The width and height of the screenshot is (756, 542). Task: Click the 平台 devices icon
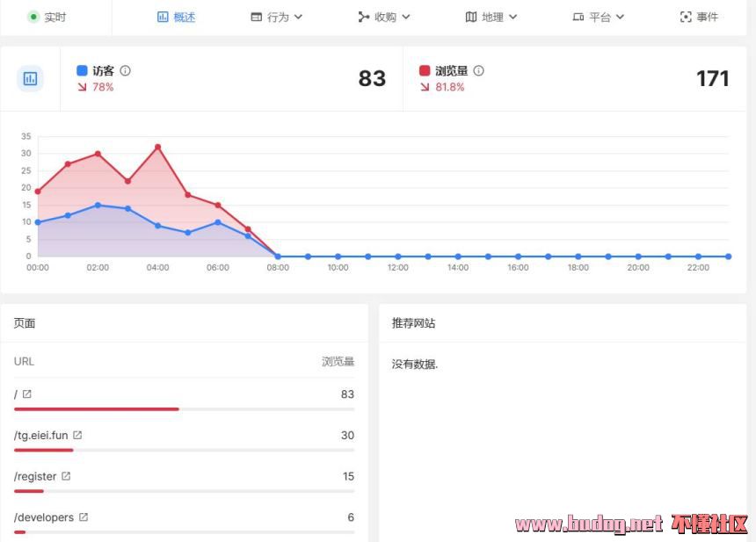[x=578, y=18]
